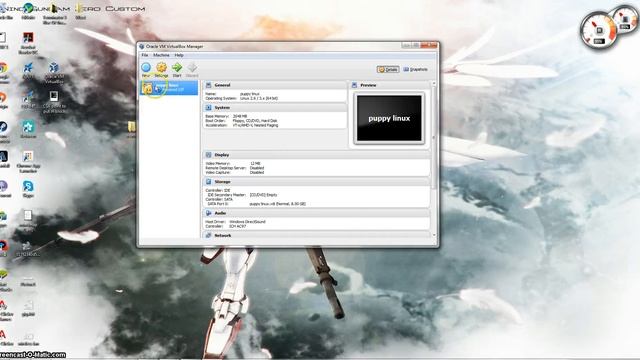
Task: Click the Adobe Reader desktop icon
Action: tap(28, 43)
